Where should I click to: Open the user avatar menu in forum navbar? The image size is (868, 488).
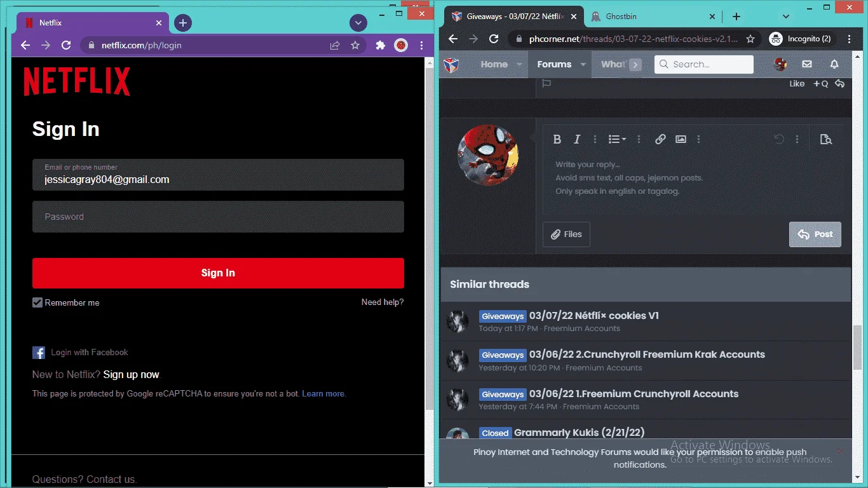coord(780,64)
